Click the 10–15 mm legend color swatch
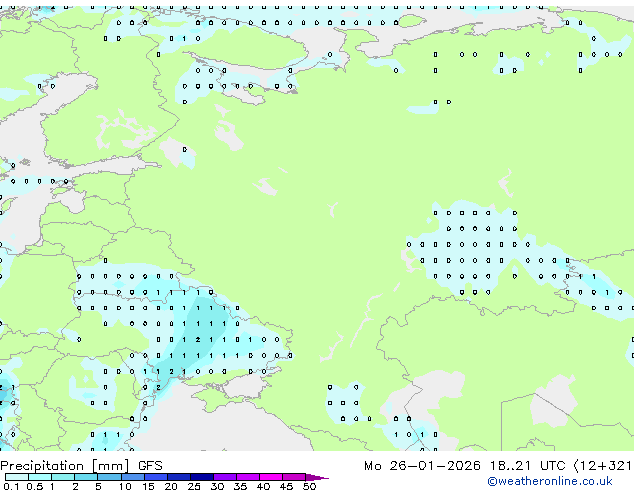The width and height of the screenshot is (634, 490). (x=133, y=477)
